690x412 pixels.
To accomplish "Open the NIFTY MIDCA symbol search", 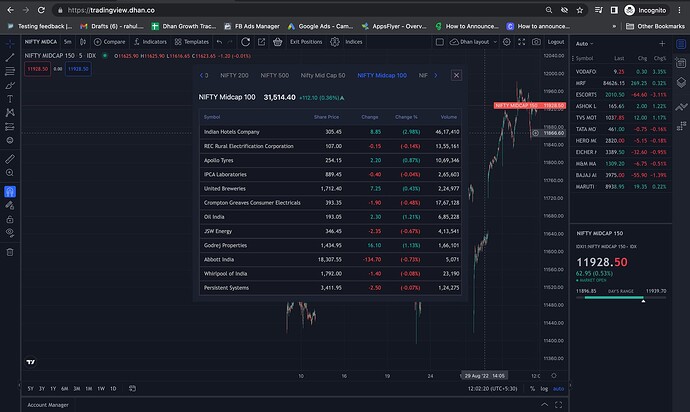I will [x=40, y=42].
